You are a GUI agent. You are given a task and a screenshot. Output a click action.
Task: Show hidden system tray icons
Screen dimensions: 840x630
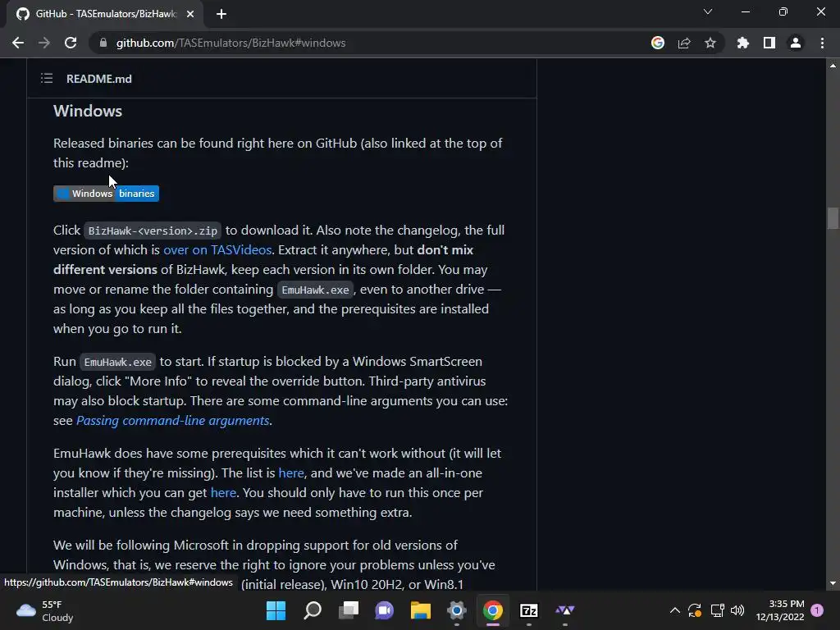coord(675,610)
